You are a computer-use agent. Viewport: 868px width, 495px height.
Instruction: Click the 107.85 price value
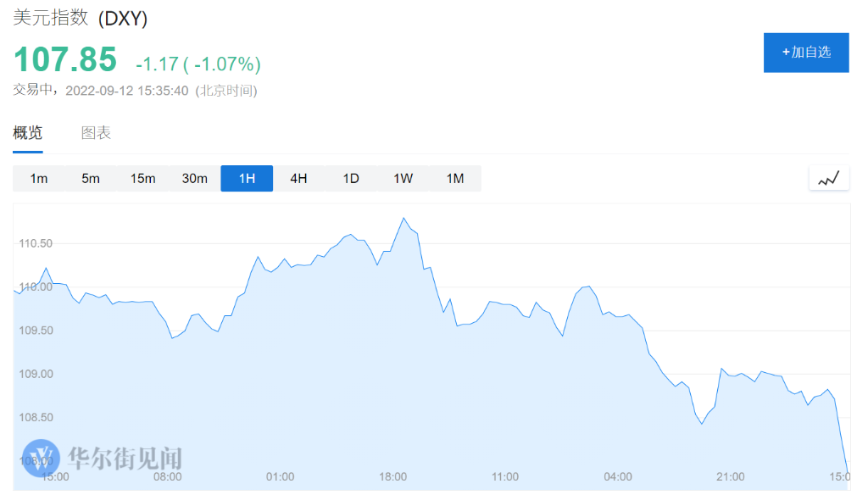[x=64, y=60]
